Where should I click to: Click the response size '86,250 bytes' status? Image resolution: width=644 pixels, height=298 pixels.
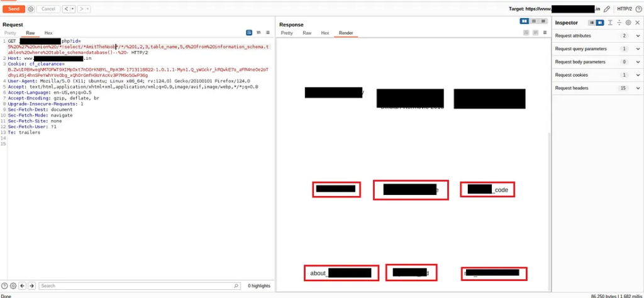coord(604,296)
